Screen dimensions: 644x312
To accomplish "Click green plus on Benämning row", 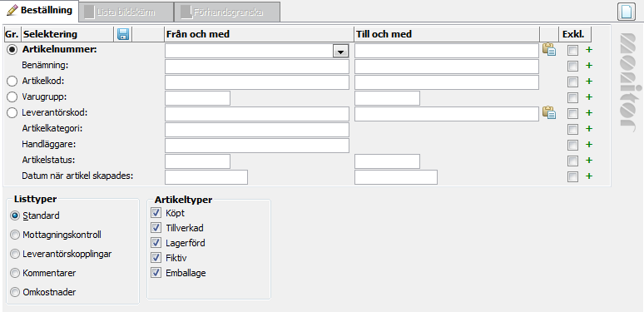I will (589, 66).
